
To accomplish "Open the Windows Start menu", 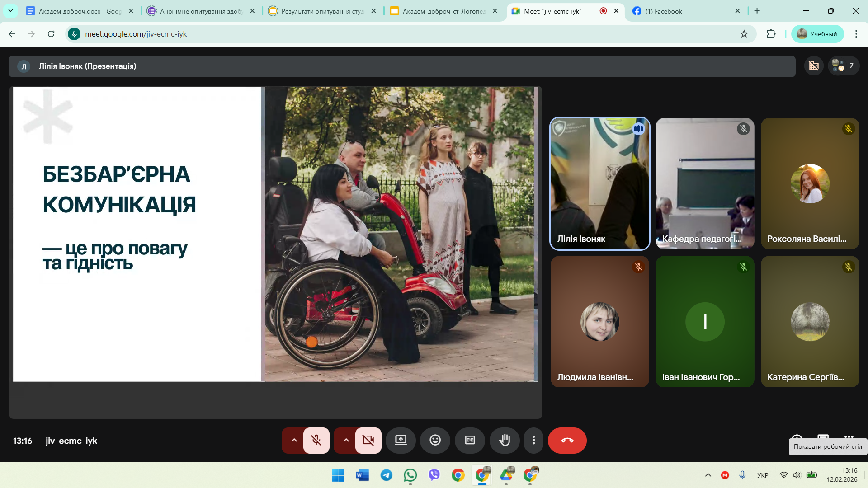I will click(x=338, y=475).
